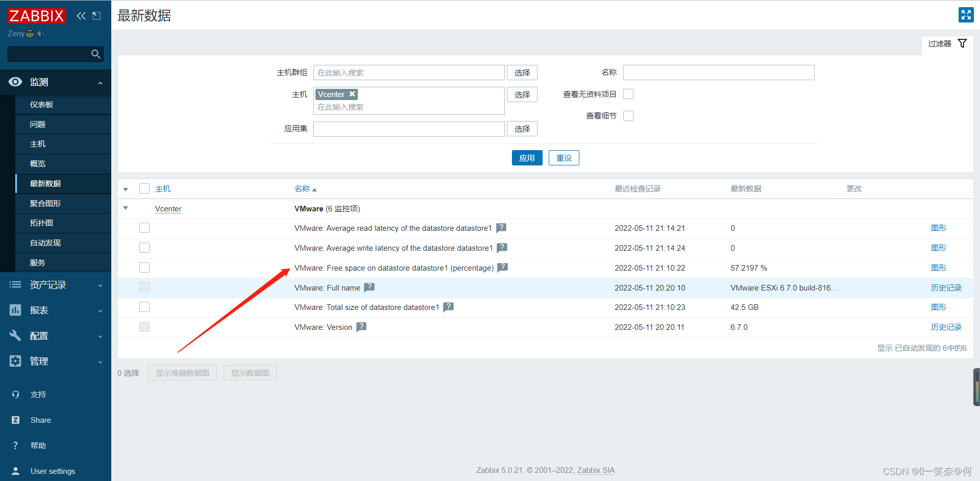
Task: Click the administration gear icon
Action: [15, 361]
